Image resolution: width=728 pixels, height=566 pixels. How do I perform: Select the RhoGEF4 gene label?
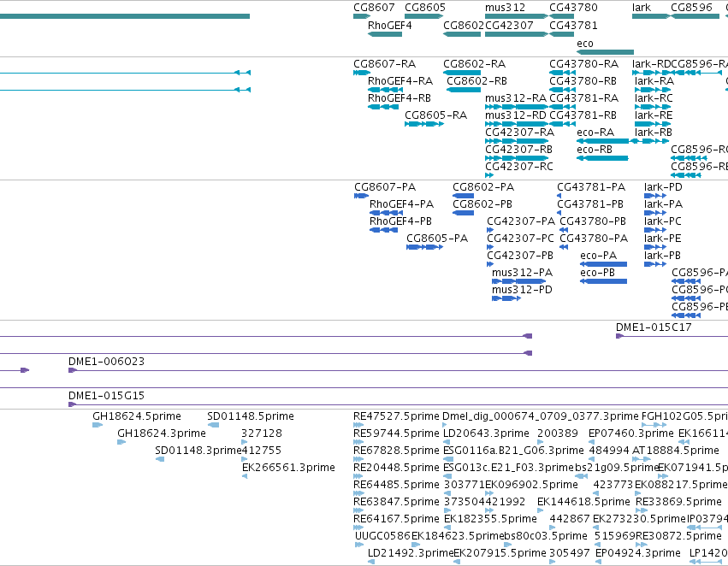pos(389,26)
